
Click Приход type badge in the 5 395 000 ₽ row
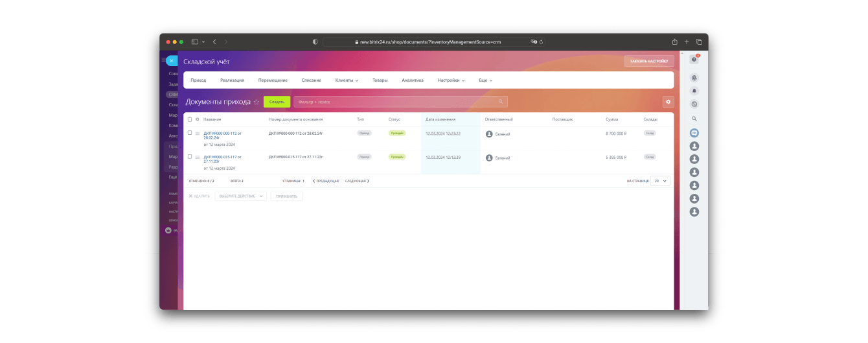click(364, 157)
